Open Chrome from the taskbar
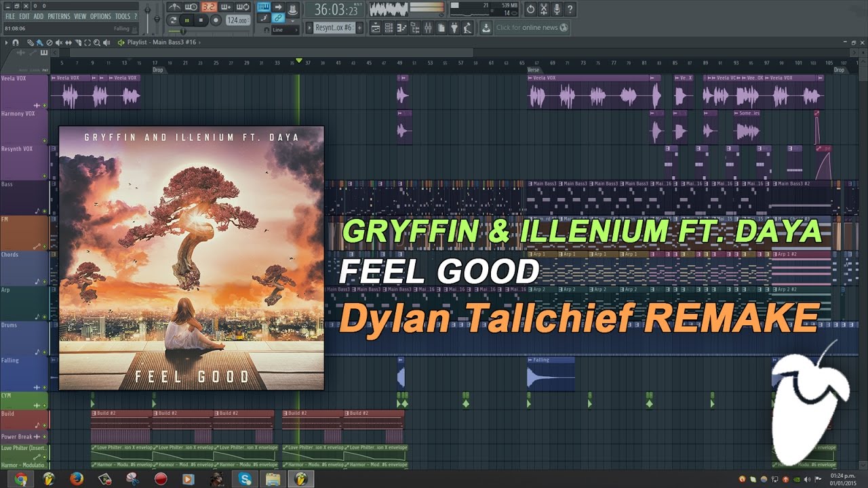 [20, 479]
